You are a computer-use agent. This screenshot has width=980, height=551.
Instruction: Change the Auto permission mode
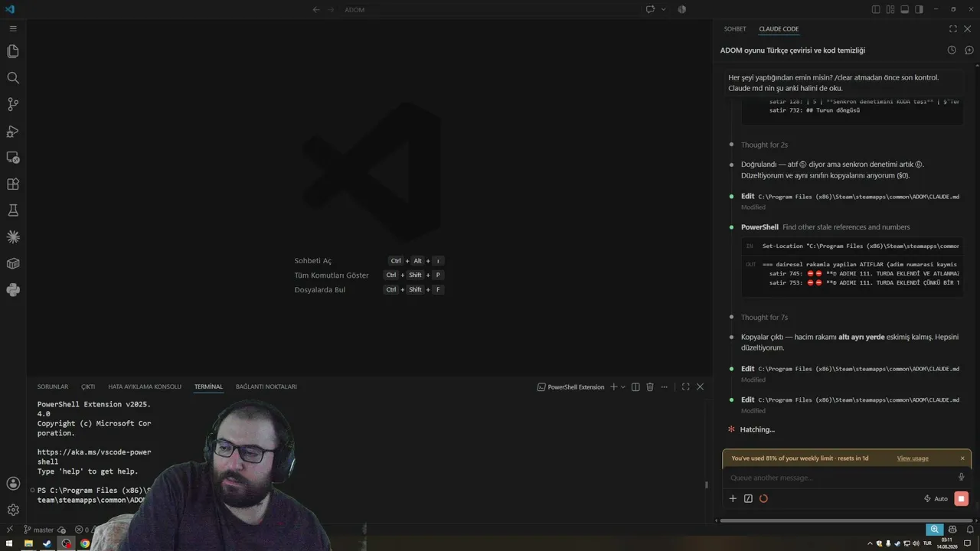click(936, 499)
